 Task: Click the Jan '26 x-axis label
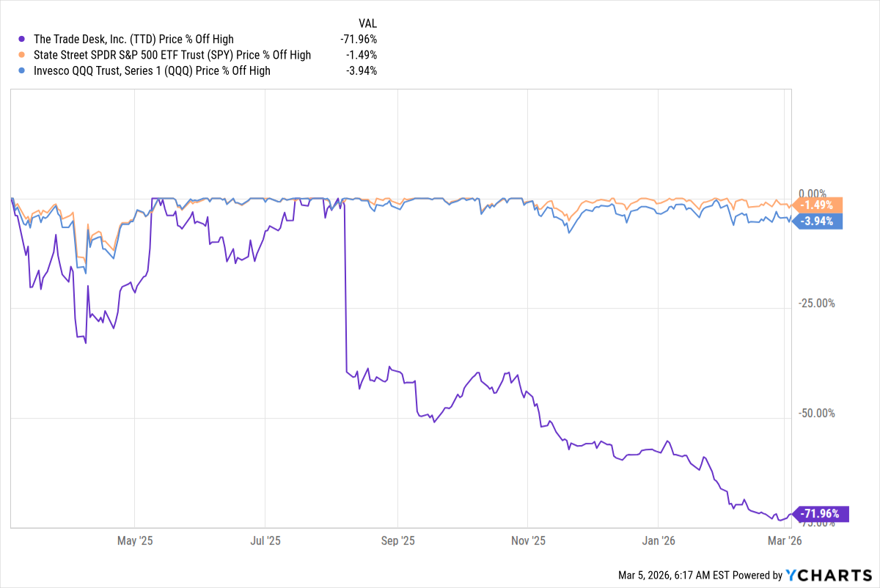pos(659,542)
